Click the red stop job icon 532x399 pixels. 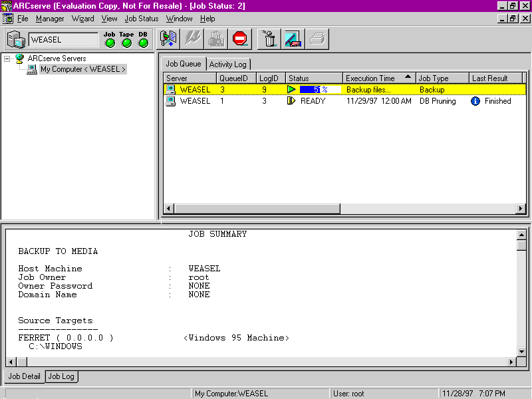(x=239, y=39)
